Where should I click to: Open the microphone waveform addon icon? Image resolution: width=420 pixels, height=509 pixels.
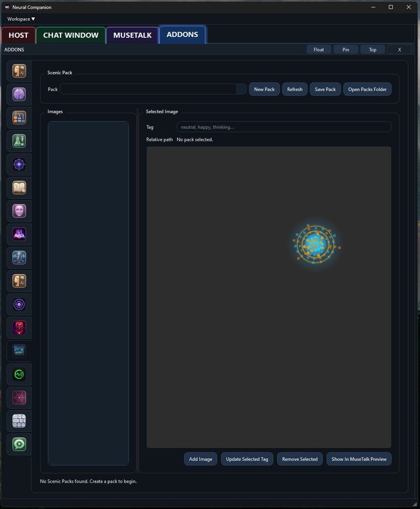tap(19, 258)
